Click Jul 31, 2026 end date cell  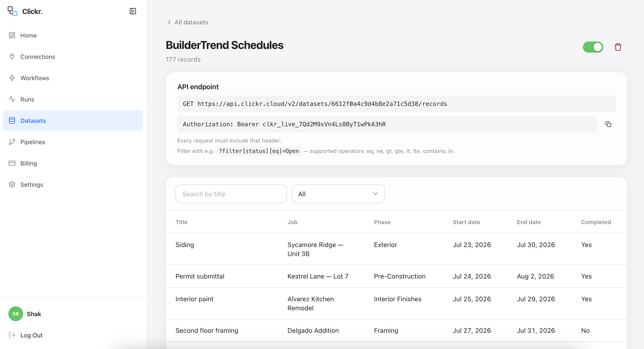click(536, 330)
